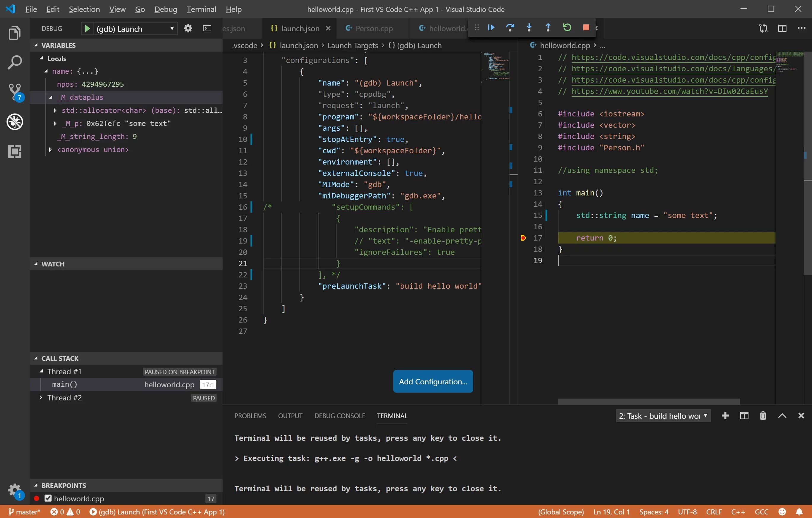812x518 pixels.
Task: Click the master* branch in status bar
Action: (x=25, y=512)
